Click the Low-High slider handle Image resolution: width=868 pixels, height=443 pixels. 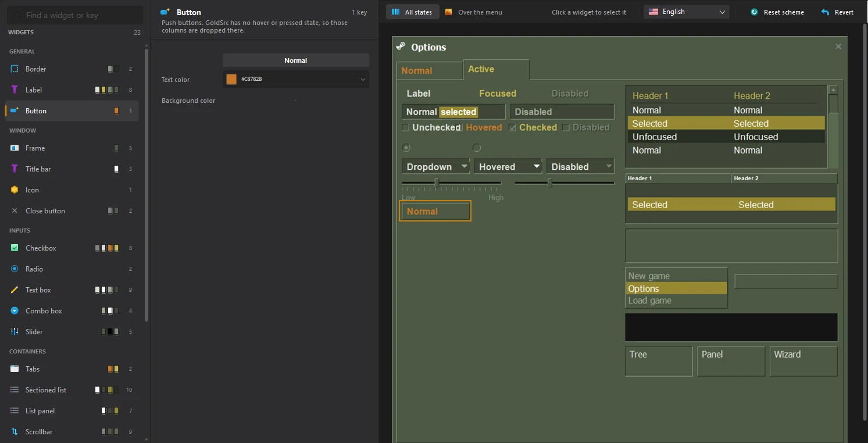(437, 183)
